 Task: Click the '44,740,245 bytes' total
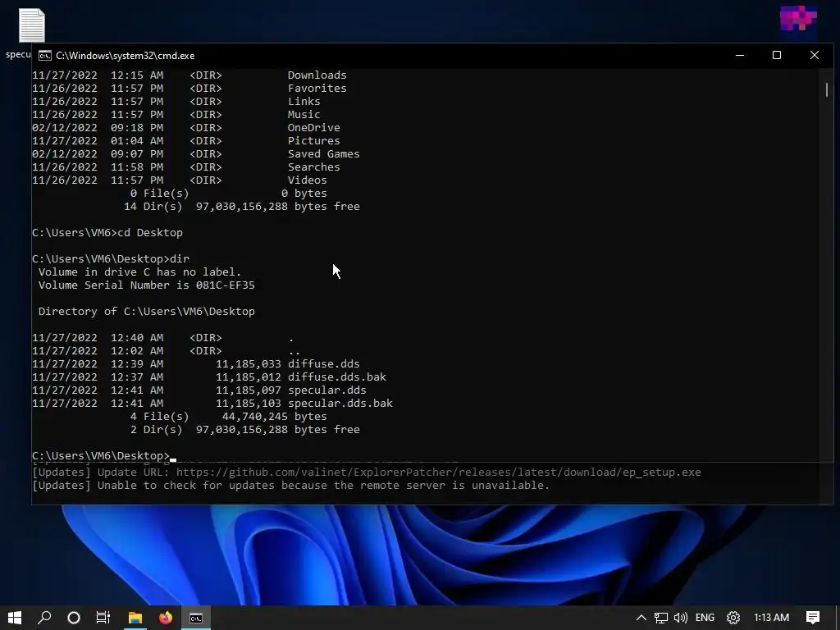pyautogui.click(x=274, y=416)
